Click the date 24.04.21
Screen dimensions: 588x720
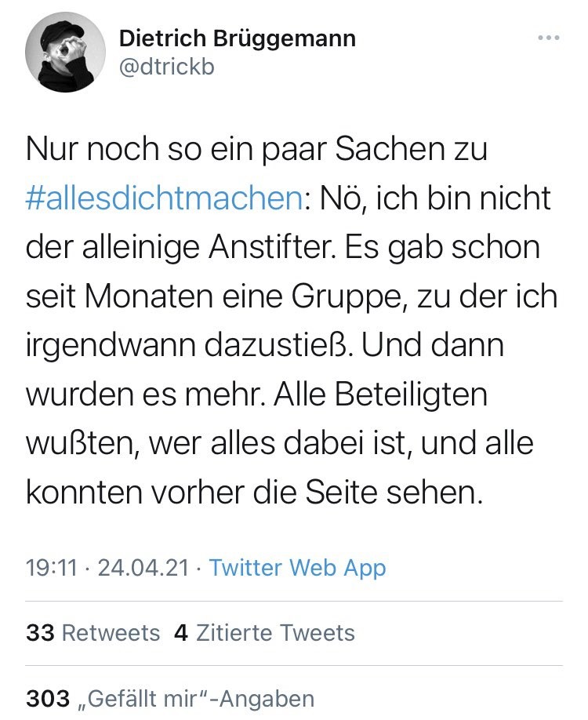[x=143, y=568]
